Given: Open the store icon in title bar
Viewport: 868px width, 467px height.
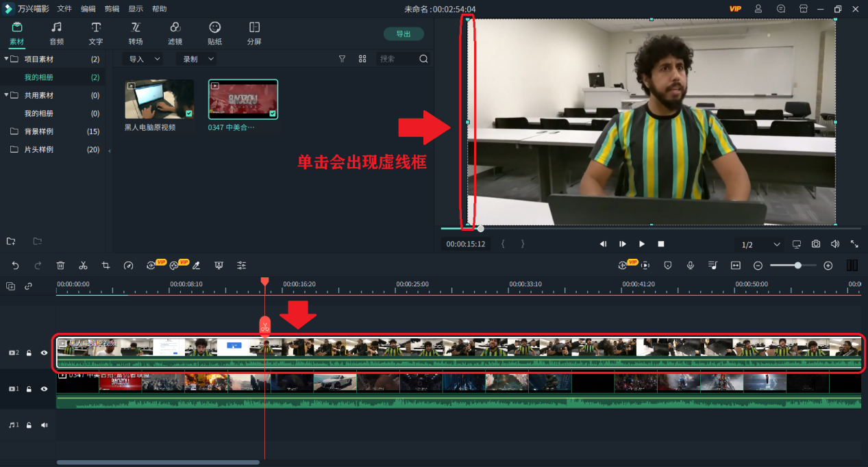Looking at the screenshot, I should [804, 9].
